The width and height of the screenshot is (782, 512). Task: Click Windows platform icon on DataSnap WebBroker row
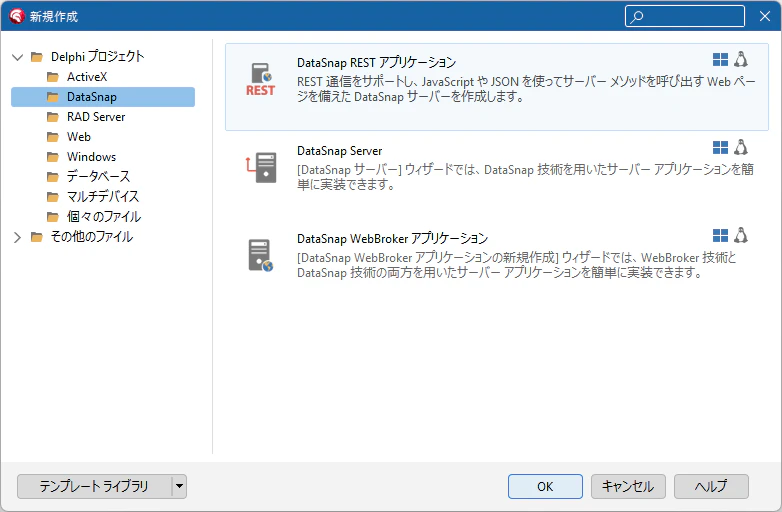720,235
